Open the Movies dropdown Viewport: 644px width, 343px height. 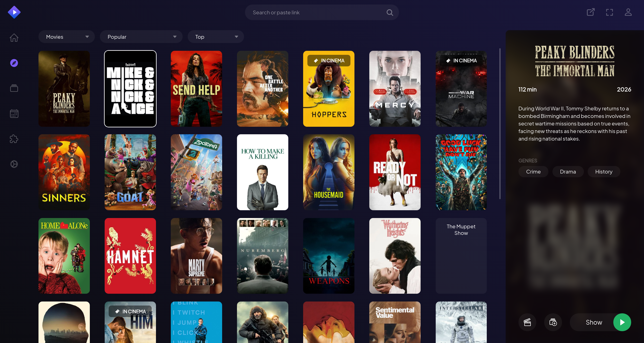(x=66, y=36)
